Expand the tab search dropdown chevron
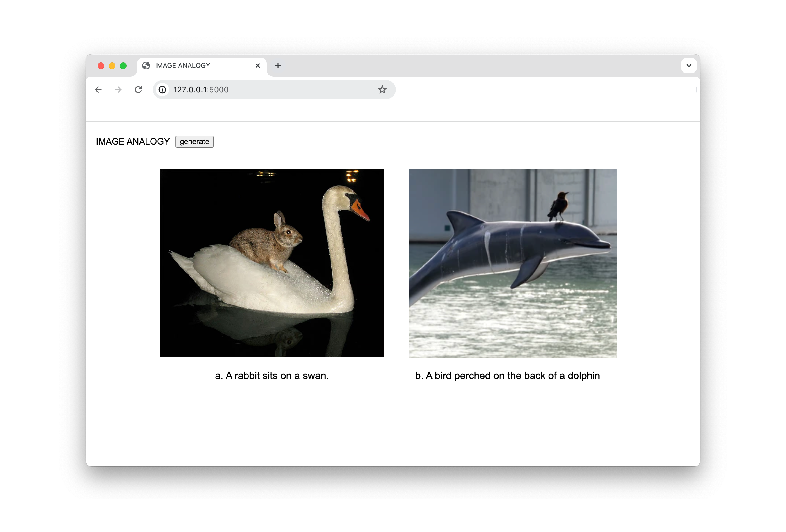This screenshot has height=532, width=786. [689, 66]
